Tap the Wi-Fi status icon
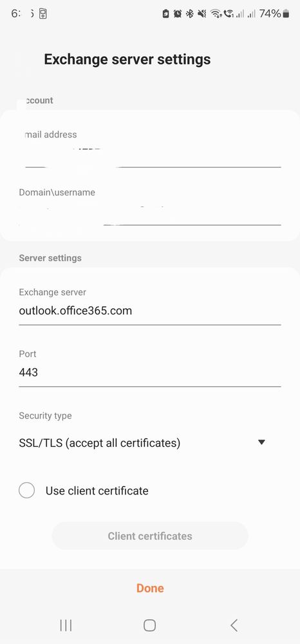The height and width of the screenshot is (644, 300). click(216, 14)
